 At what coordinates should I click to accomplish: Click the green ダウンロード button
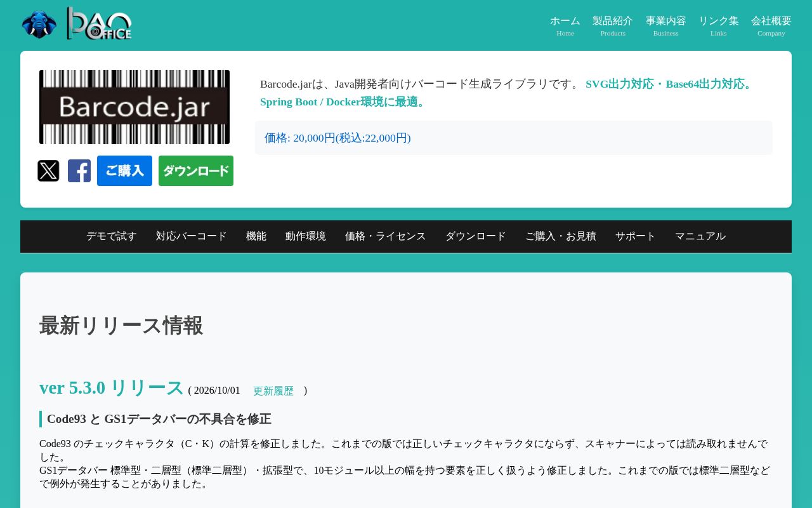click(x=196, y=171)
